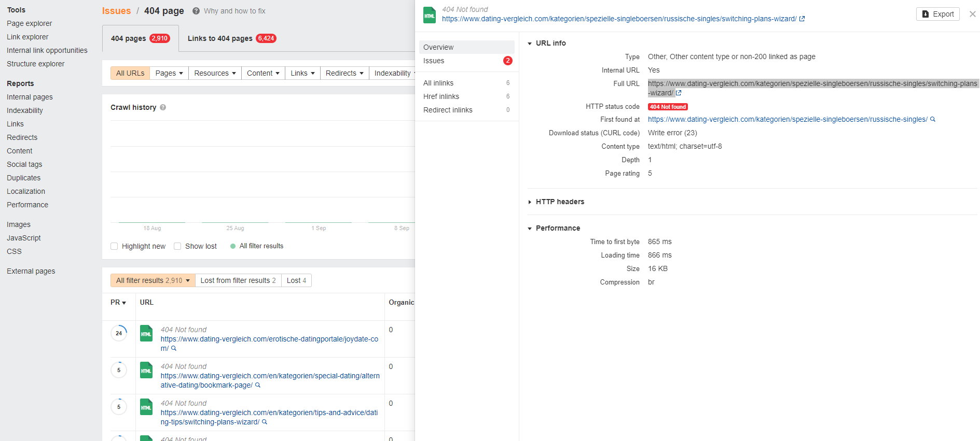Open All inlinks in the panel sidebar
The image size is (980, 441).
click(x=467, y=83)
